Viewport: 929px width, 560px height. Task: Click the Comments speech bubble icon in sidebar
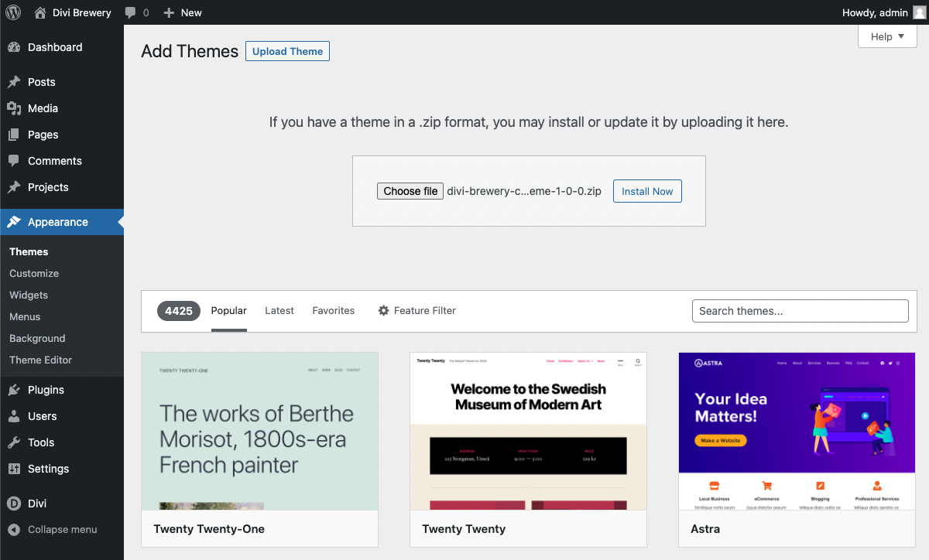pyautogui.click(x=14, y=161)
